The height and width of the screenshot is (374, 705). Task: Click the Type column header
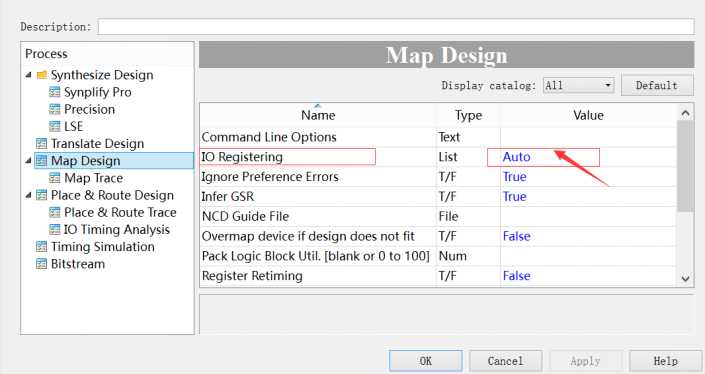(468, 115)
